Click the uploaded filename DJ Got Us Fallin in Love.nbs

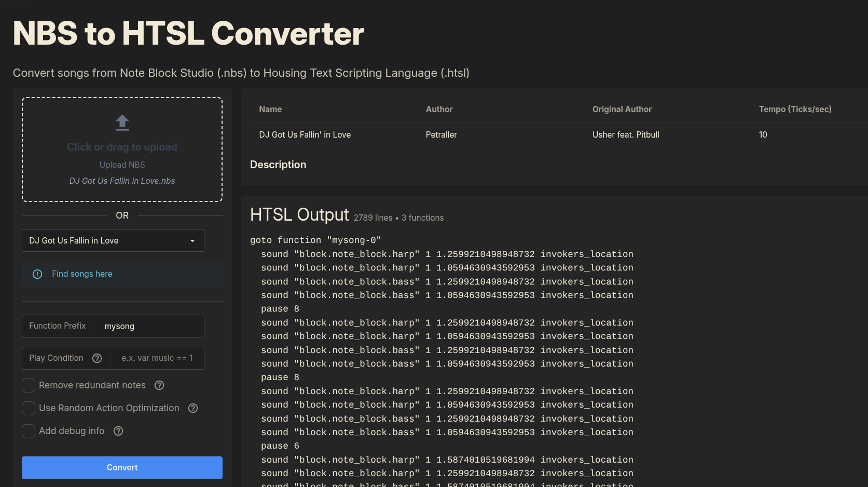tap(122, 181)
